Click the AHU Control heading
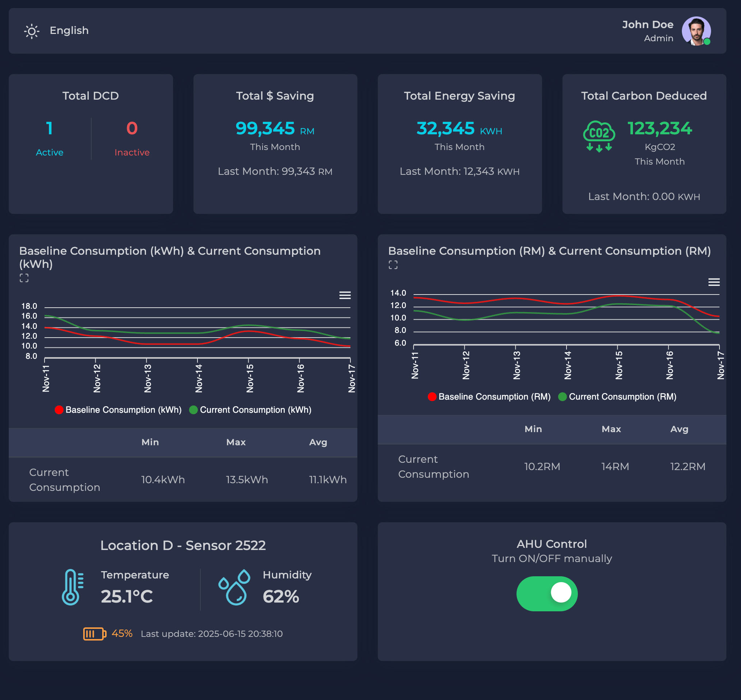 tap(552, 544)
